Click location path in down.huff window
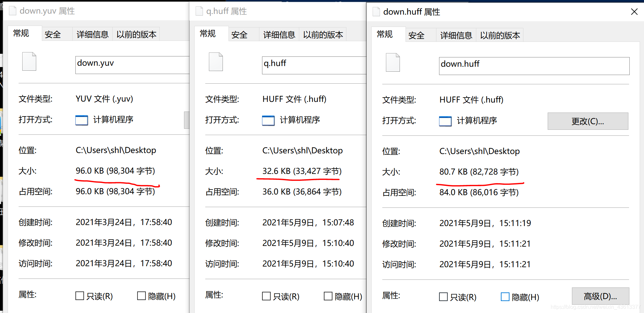Viewport: 644px width, 313px height. coord(480,151)
